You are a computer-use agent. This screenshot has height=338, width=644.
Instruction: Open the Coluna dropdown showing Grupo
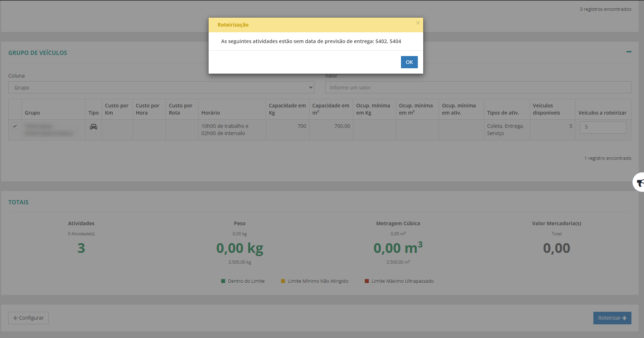[x=161, y=88]
